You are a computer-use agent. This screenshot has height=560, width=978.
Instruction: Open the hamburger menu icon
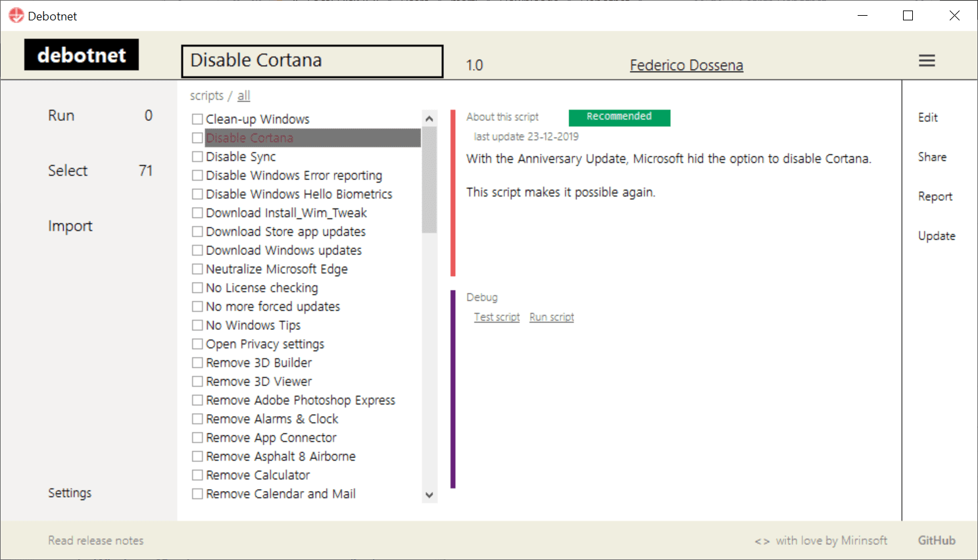pos(927,60)
